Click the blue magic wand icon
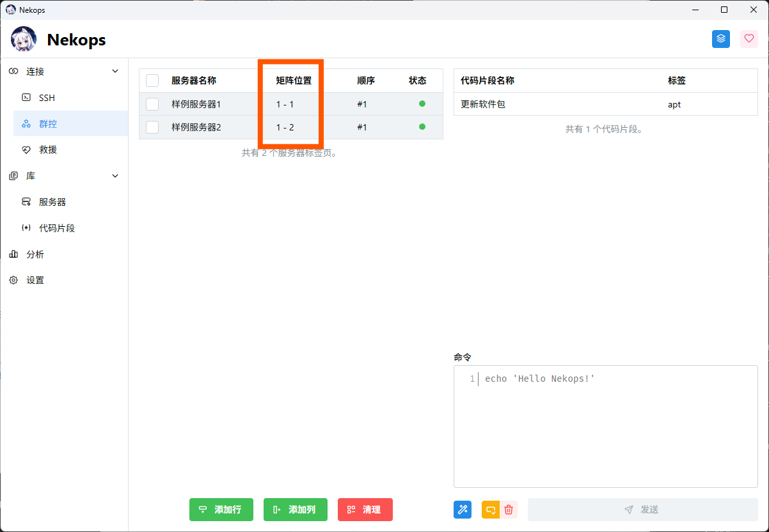The width and height of the screenshot is (769, 532). pos(463,510)
